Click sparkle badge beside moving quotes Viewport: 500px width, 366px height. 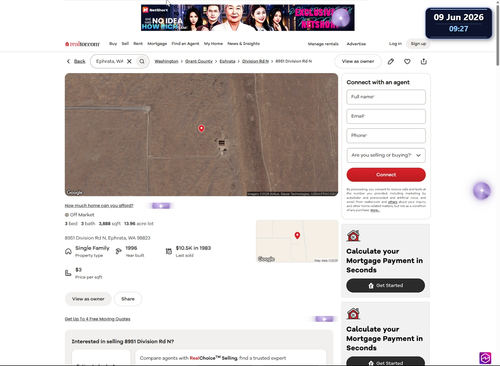(x=324, y=319)
